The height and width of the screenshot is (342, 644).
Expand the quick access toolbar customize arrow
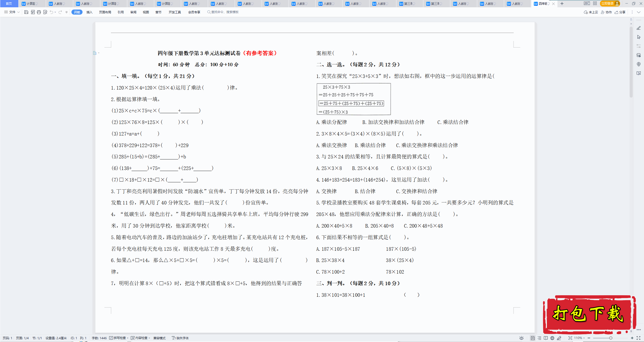[x=66, y=12]
